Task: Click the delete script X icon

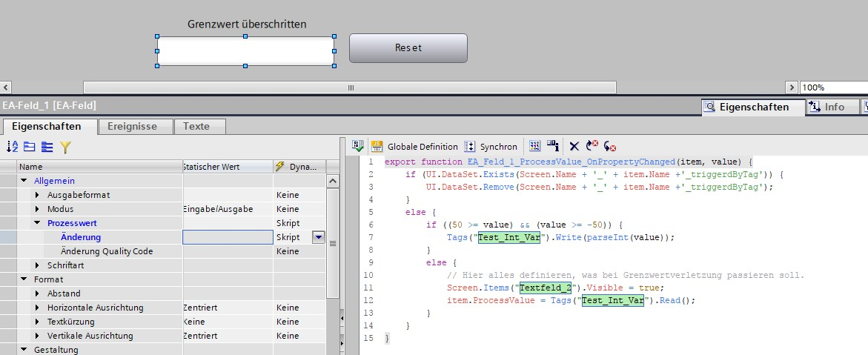Action: coord(574,147)
